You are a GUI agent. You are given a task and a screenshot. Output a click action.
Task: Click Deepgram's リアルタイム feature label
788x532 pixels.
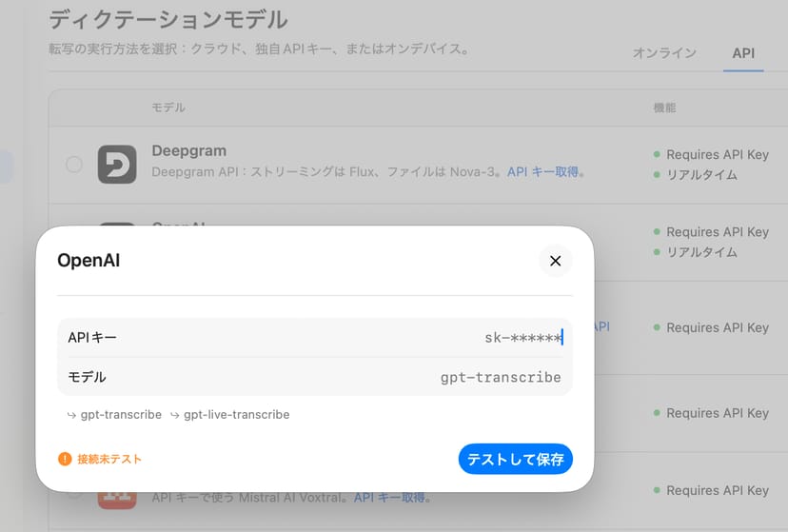coord(701,175)
